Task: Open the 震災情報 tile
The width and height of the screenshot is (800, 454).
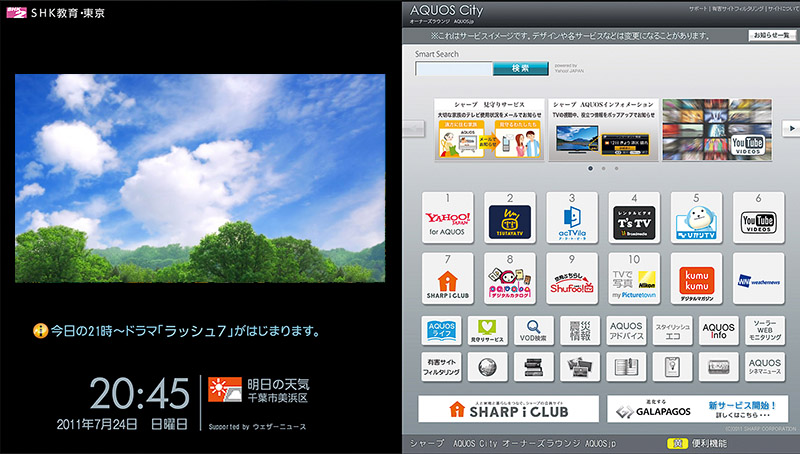Action: coord(580,331)
